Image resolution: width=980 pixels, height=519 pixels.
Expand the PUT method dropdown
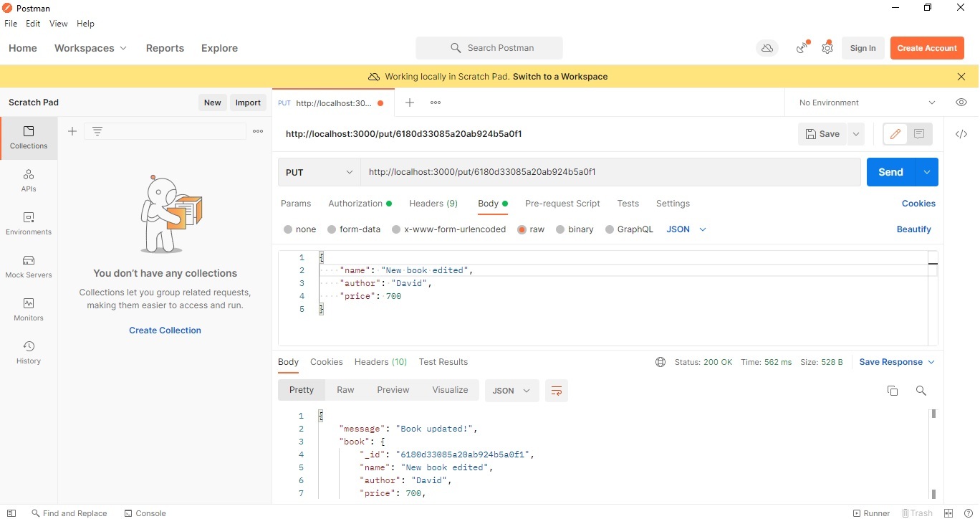(x=320, y=172)
